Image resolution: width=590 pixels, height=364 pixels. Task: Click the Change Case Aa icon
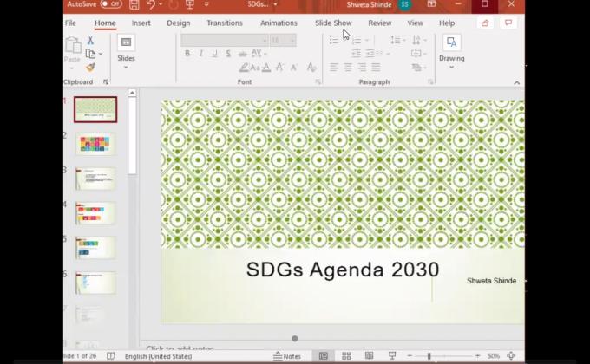coord(255,68)
